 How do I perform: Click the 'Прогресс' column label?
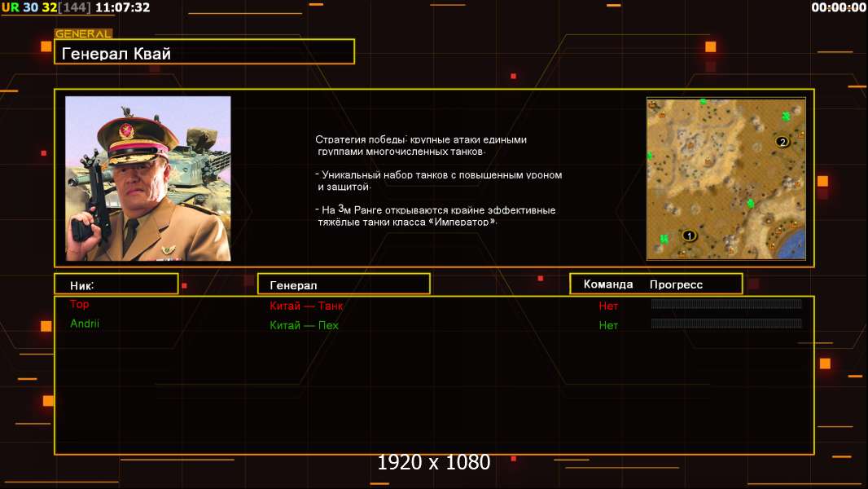pos(676,284)
